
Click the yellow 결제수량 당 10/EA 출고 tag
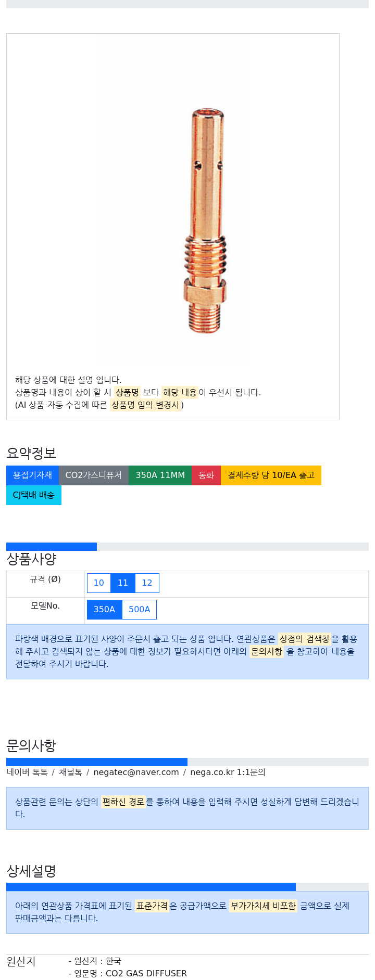click(271, 475)
